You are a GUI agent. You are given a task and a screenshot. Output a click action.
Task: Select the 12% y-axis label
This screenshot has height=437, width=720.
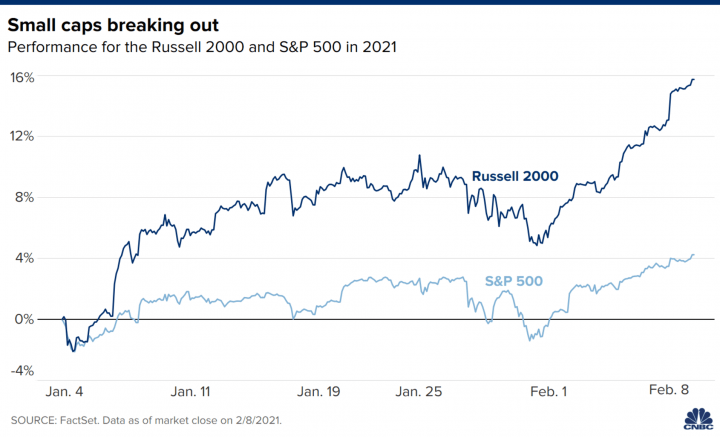22,137
